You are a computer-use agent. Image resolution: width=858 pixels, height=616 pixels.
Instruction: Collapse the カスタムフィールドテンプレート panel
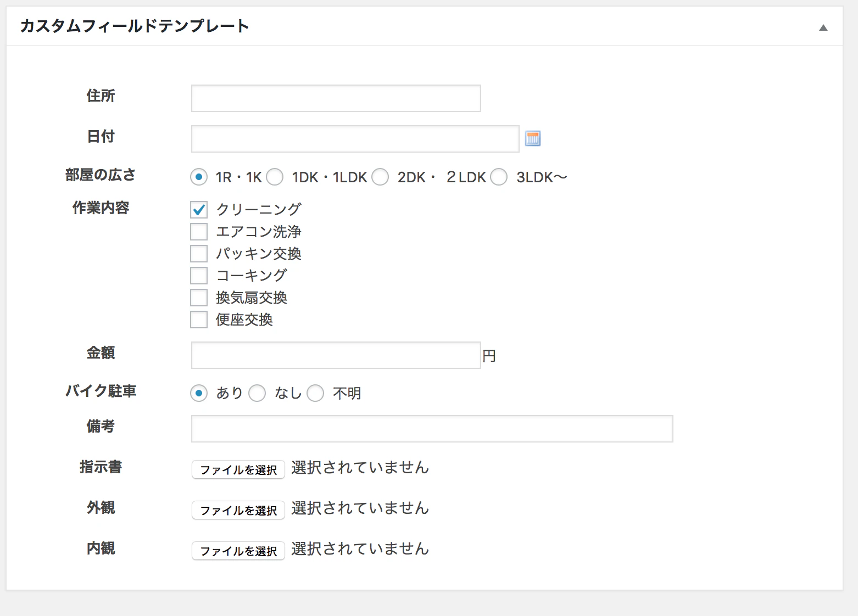[823, 27]
